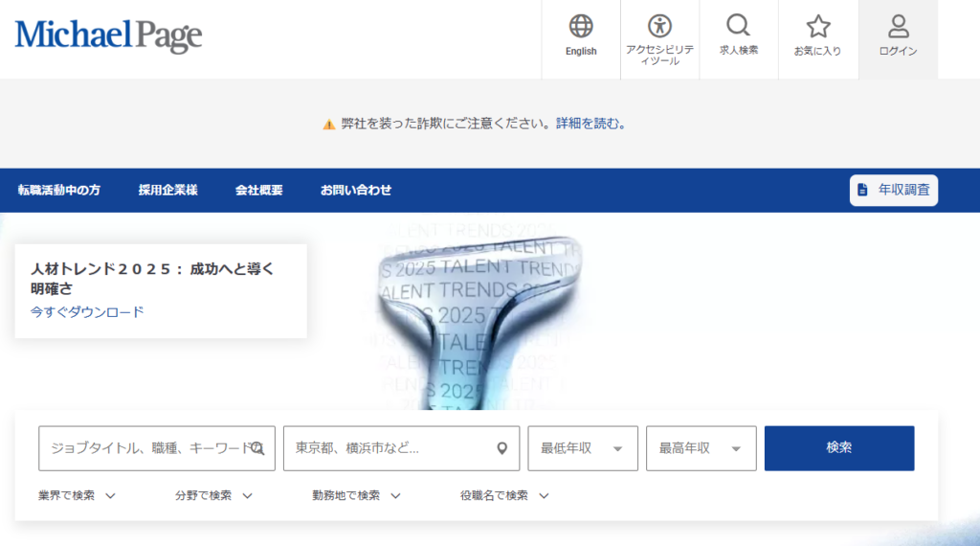Open the 最低年収 dropdown
The width and height of the screenshot is (980, 546).
582,448
